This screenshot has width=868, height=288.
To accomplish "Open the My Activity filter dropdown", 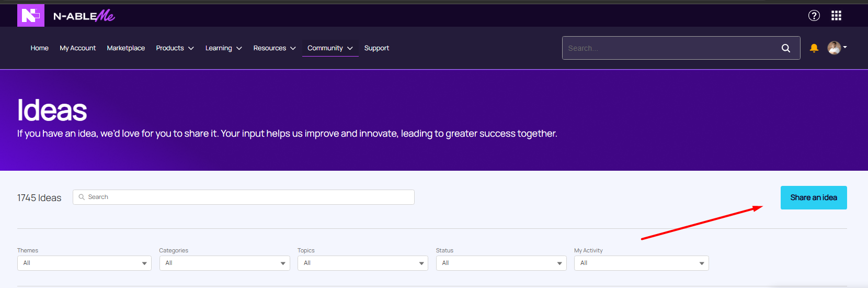I will tap(641, 263).
